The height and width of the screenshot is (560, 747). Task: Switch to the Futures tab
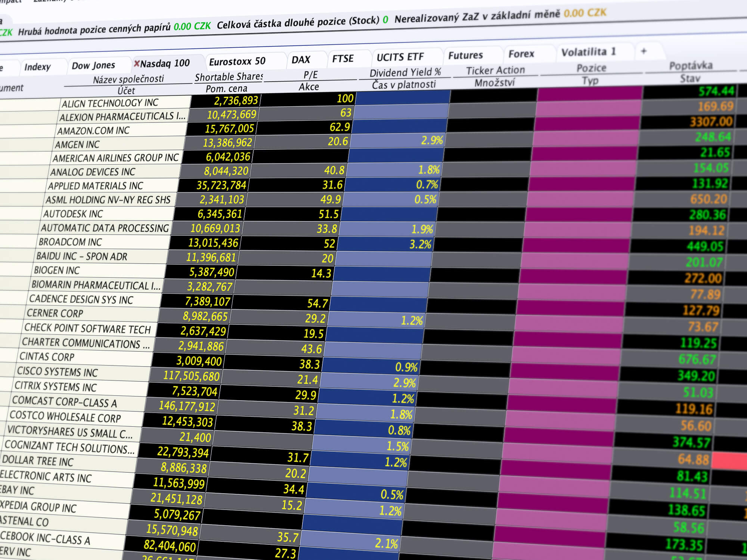coord(465,55)
